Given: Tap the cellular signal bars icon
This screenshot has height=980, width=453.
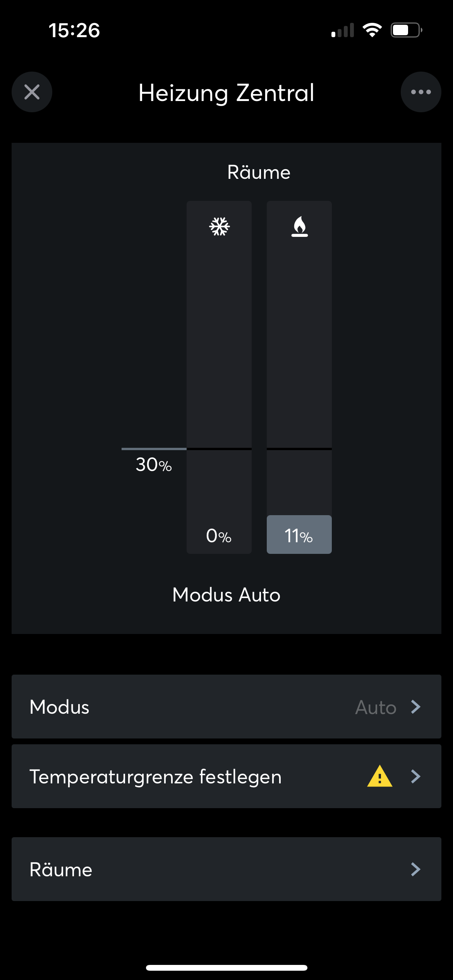Looking at the screenshot, I should coord(343,30).
